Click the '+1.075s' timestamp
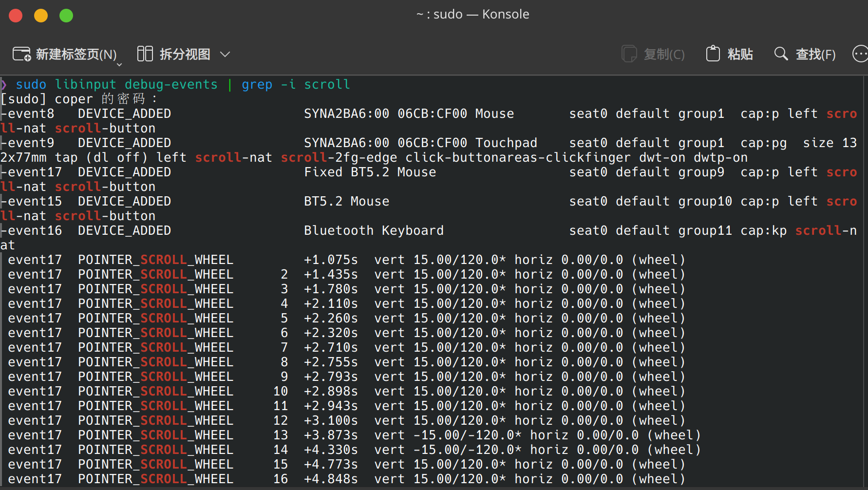 pos(331,260)
